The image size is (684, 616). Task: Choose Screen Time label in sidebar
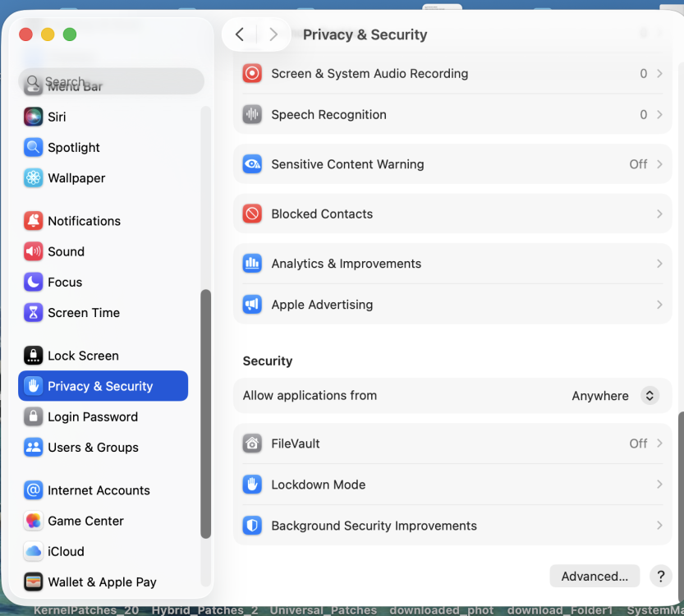tap(84, 313)
